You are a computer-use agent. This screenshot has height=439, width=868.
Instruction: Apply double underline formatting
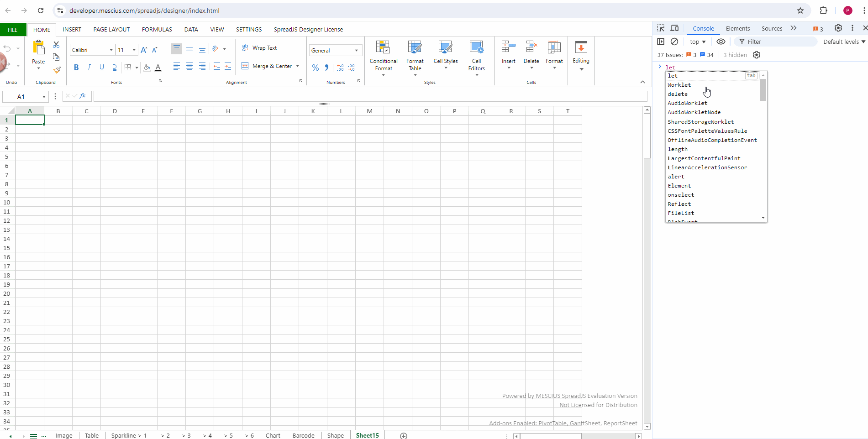pos(114,68)
